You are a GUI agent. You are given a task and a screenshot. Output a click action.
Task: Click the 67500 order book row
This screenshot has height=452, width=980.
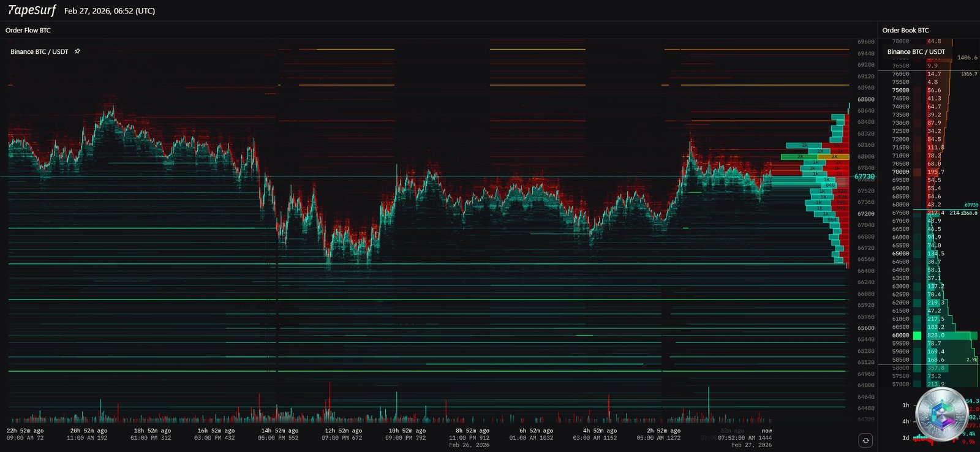[x=928, y=213]
